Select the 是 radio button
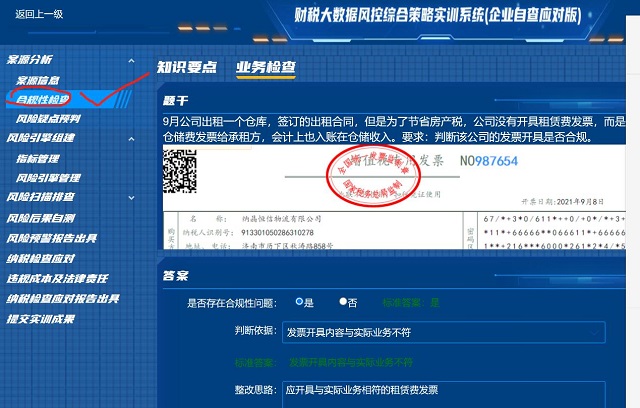Screen dimensions: 640x408 click(x=299, y=301)
